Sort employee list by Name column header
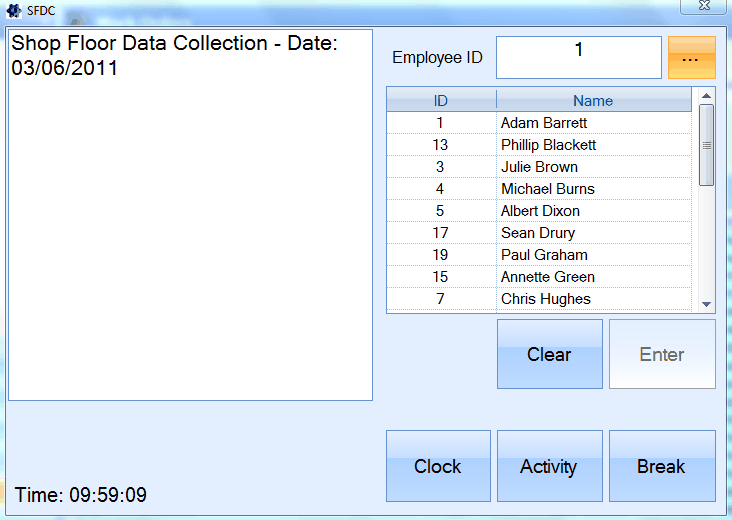 (593, 100)
